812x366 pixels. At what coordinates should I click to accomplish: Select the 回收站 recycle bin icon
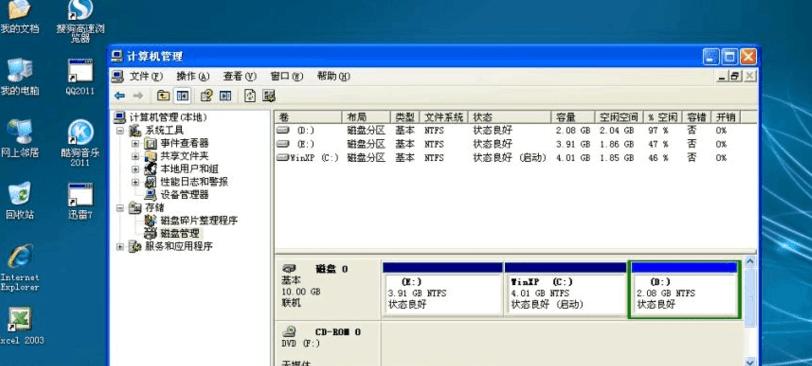click(20, 201)
